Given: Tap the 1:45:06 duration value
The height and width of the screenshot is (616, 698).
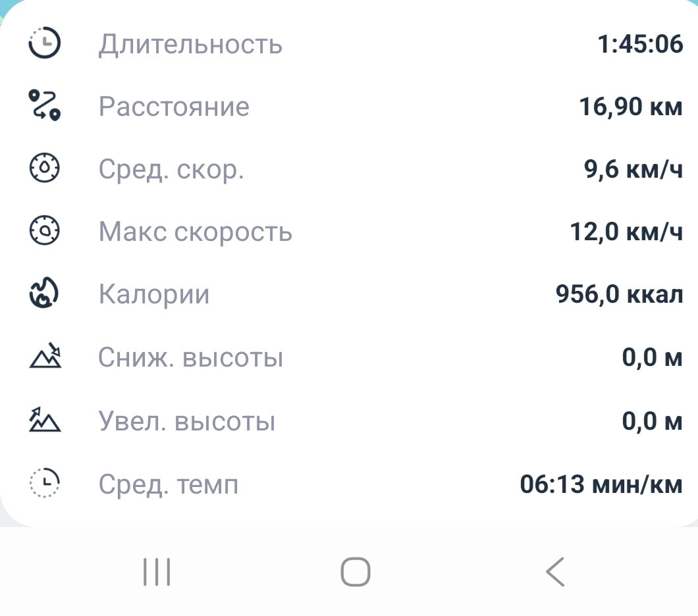Looking at the screenshot, I should 640,44.
